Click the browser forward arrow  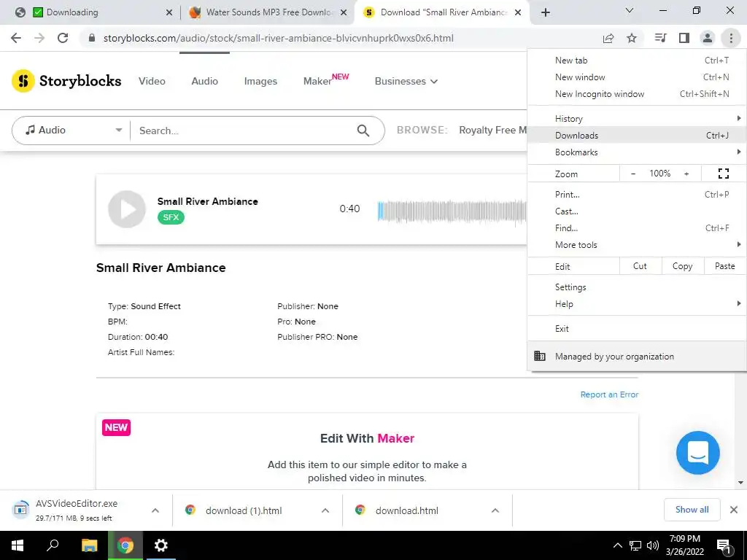39,38
